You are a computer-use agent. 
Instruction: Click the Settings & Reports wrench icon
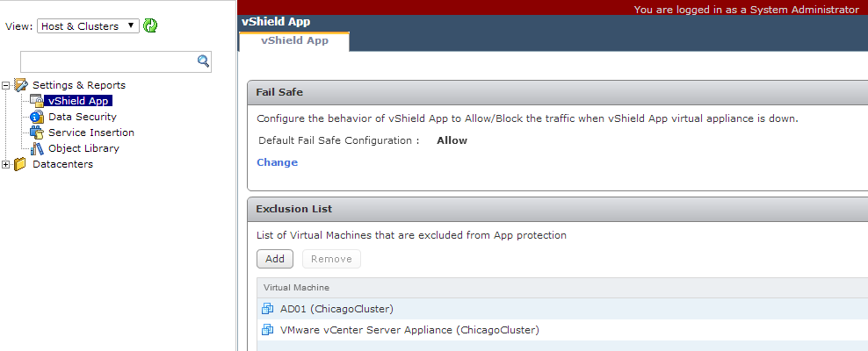tap(20, 85)
